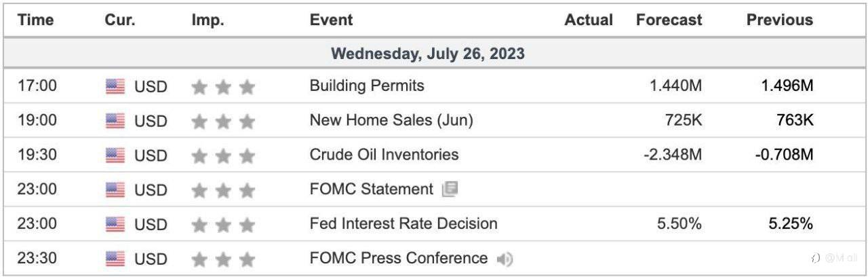
Task: Open the FOMC Statement document icon
Action: tap(450, 189)
